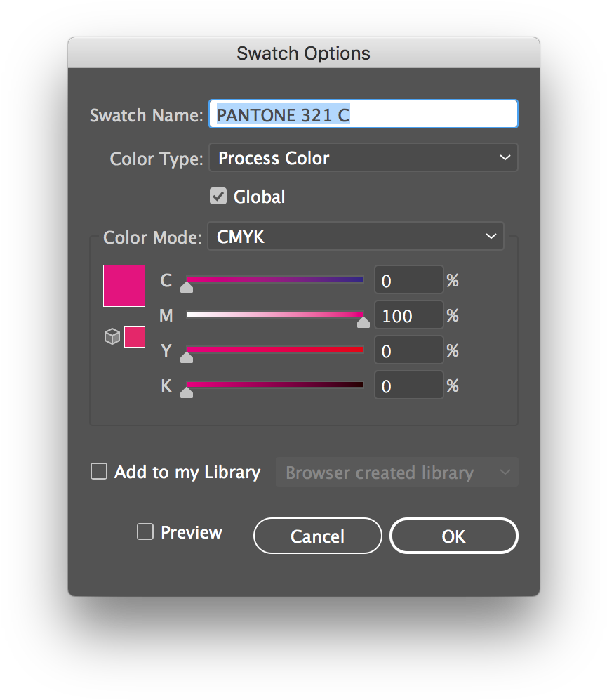The image size is (607, 700).
Task: Click the Cyan percentage value field
Action: (408, 281)
